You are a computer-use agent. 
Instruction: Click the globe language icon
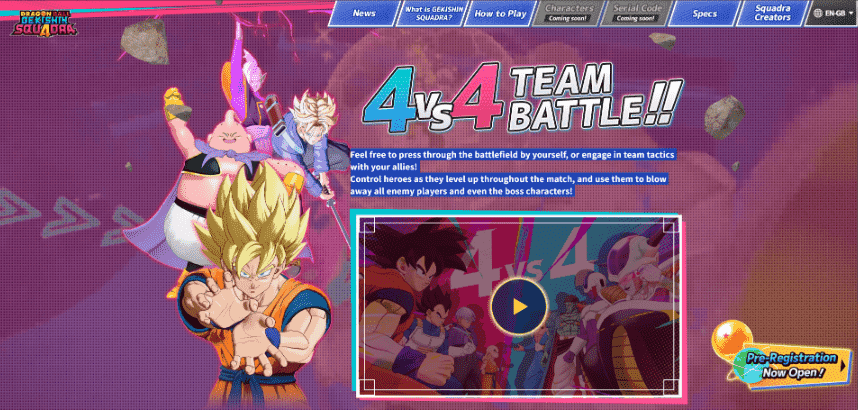(x=818, y=14)
